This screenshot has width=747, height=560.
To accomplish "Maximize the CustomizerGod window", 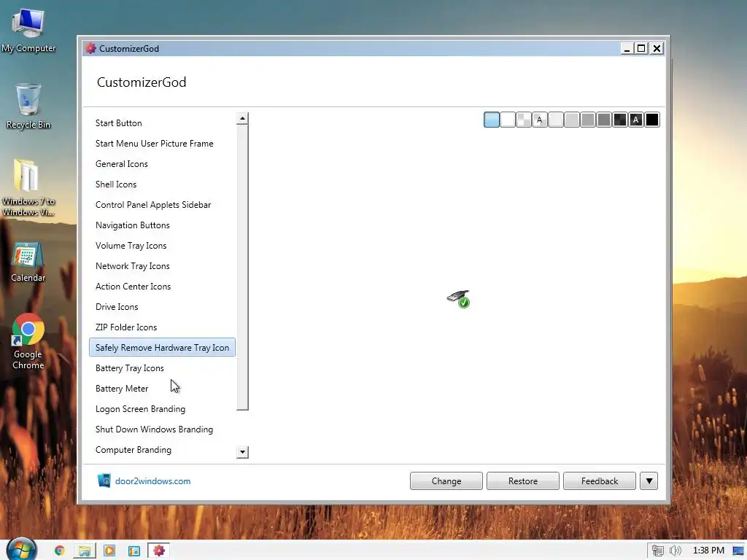I will pos(642,48).
